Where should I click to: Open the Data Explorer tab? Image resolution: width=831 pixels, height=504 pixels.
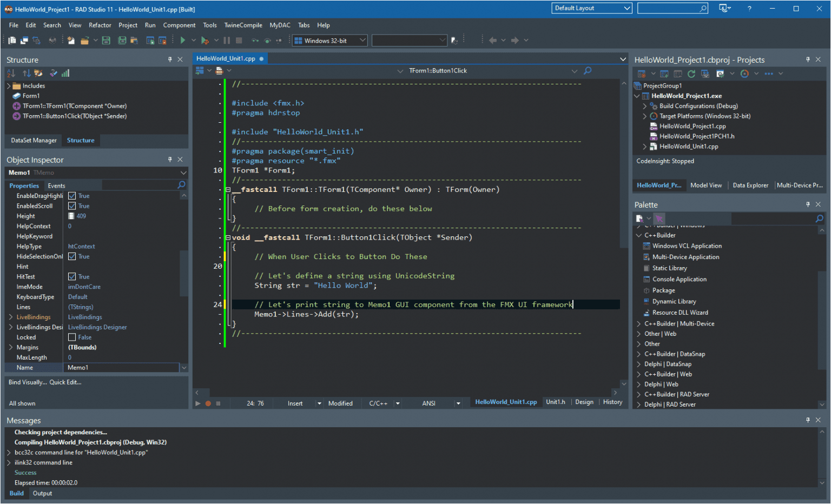(750, 185)
